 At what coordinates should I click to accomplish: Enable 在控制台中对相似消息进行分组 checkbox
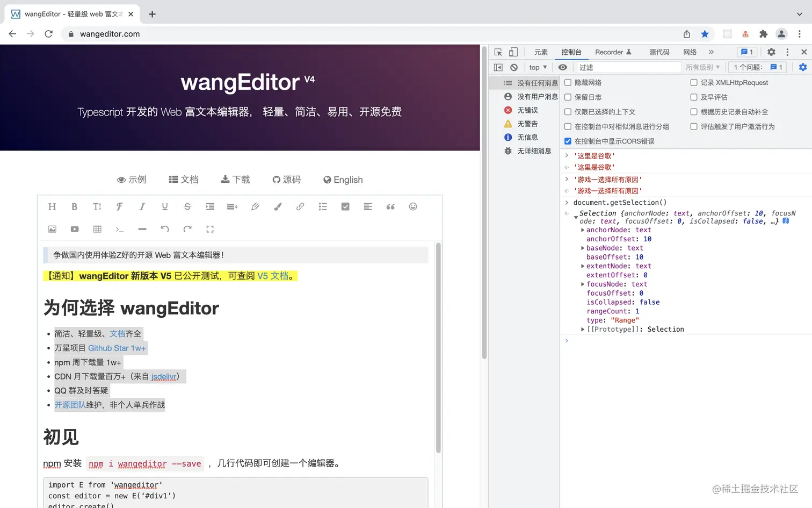pos(568,126)
